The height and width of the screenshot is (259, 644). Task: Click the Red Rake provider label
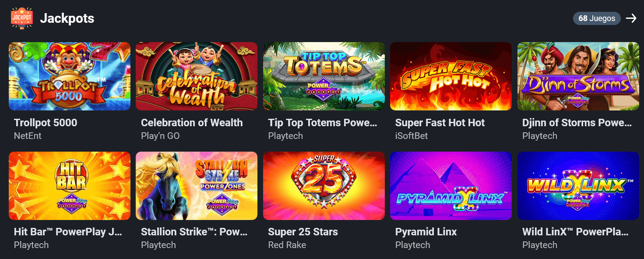287,245
